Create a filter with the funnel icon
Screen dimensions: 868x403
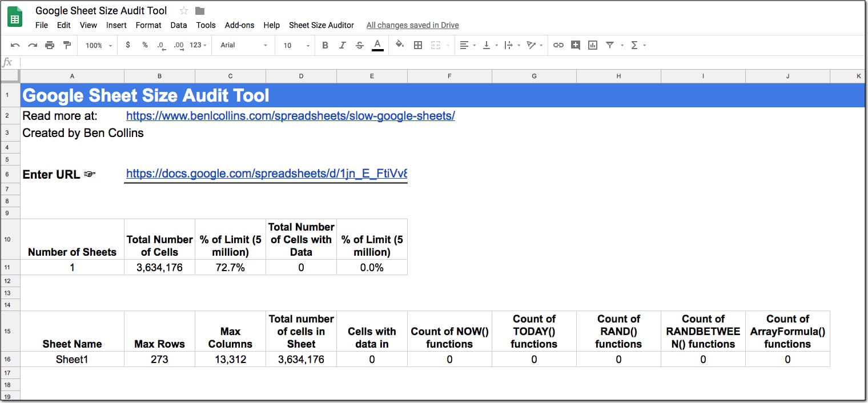610,45
